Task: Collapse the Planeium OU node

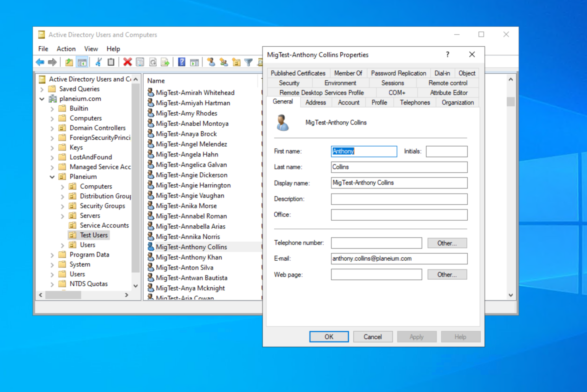Action: (x=52, y=177)
